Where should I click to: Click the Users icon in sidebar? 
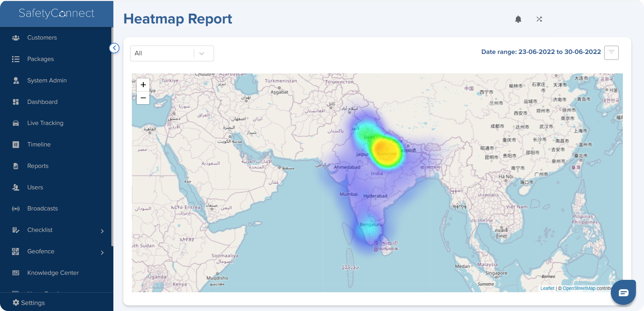tap(16, 187)
